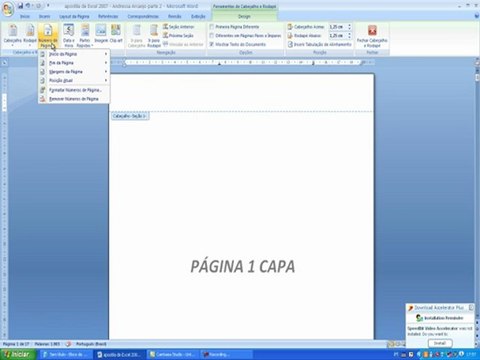480x360 pixels.
Task: Open Word help question icon
Action: click(477, 16)
